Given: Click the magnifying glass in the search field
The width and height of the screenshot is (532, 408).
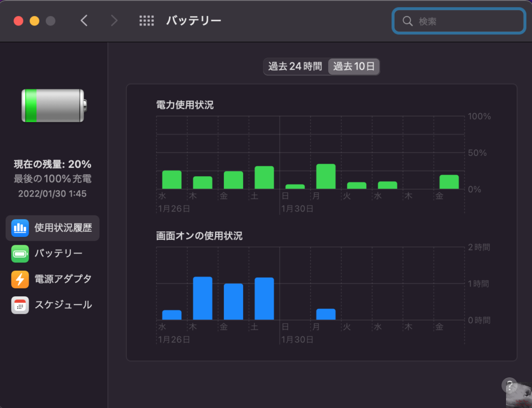Looking at the screenshot, I should click(408, 21).
